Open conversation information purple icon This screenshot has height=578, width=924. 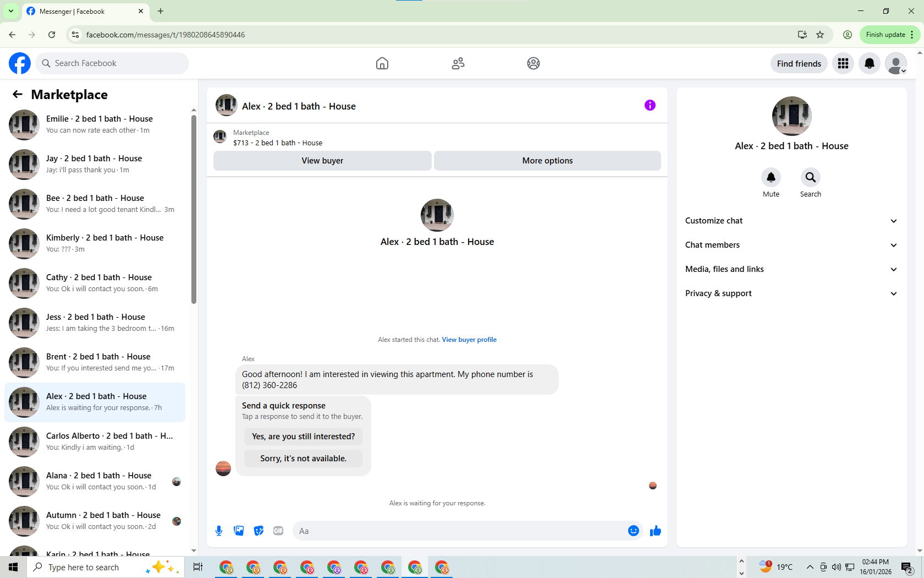[650, 105]
